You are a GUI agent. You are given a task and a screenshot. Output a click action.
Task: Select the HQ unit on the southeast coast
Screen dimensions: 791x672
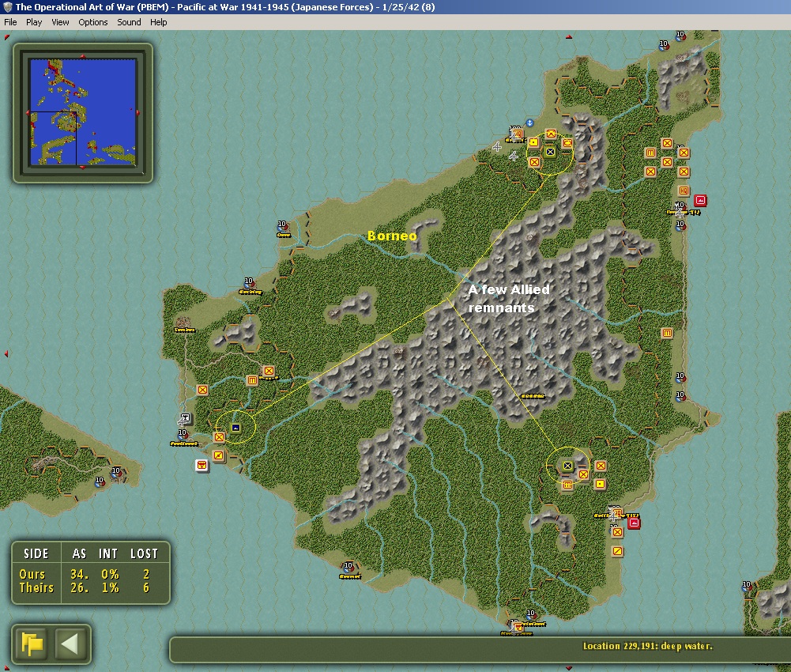click(617, 513)
